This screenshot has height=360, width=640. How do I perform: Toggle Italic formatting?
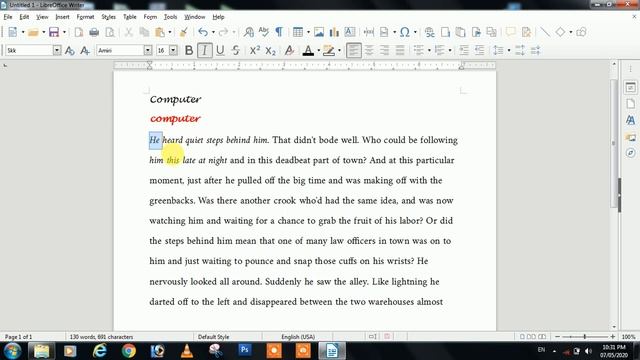click(x=204, y=50)
